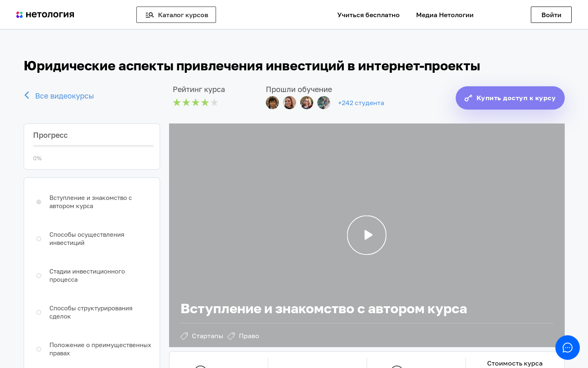Click the bullet next to Вступление и знакомство
The height and width of the screenshot is (368, 588).
pyautogui.click(x=39, y=202)
